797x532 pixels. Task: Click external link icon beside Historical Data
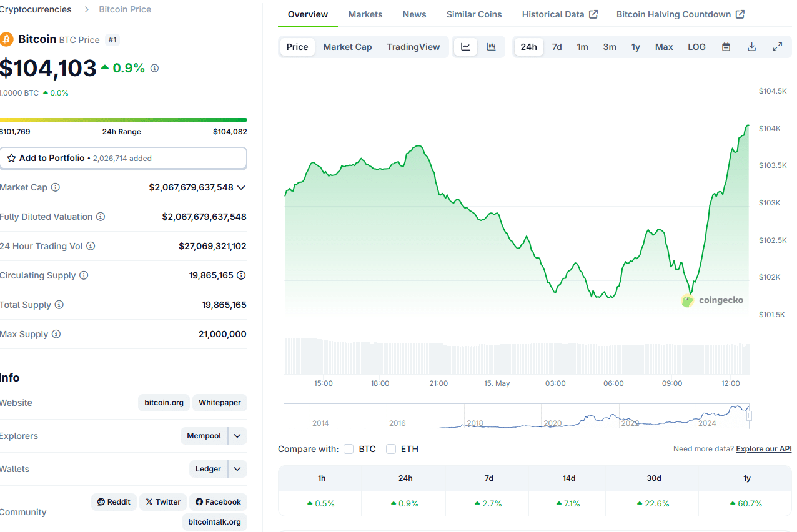click(x=593, y=14)
